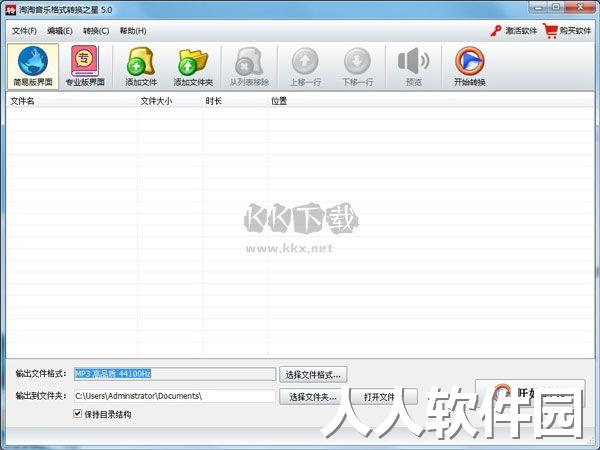Open the 文件(F) menu
600x450 pixels.
pyautogui.click(x=24, y=31)
